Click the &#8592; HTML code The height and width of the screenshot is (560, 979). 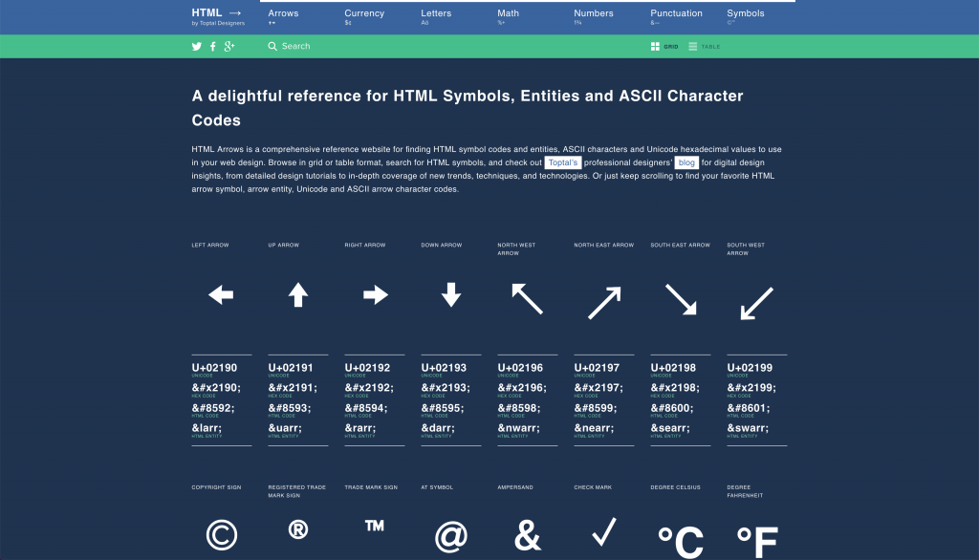pyautogui.click(x=213, y=408)
